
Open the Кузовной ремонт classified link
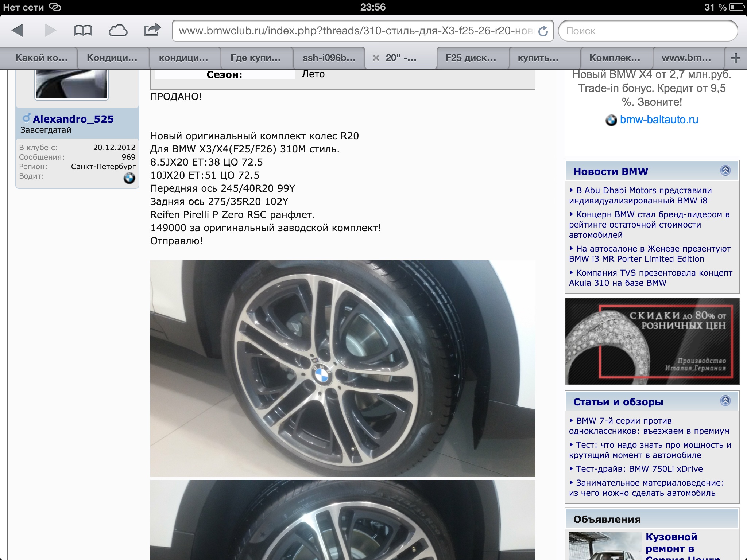682,546
